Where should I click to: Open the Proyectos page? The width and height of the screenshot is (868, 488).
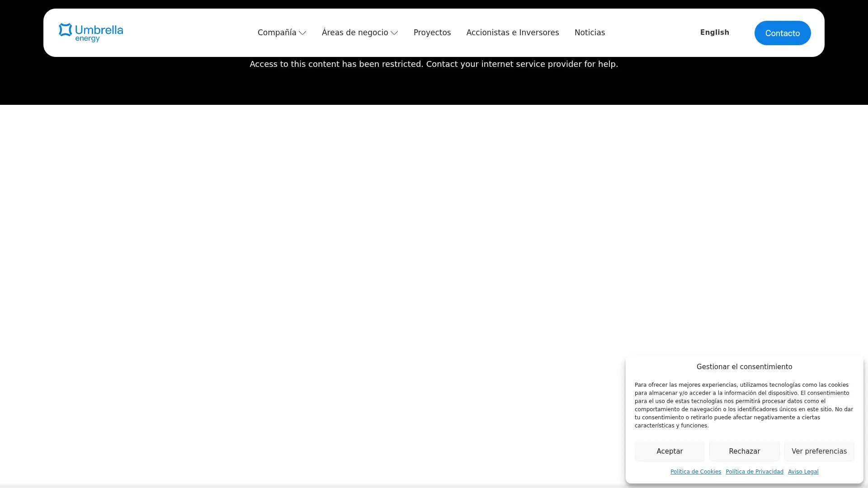[432, 33]
